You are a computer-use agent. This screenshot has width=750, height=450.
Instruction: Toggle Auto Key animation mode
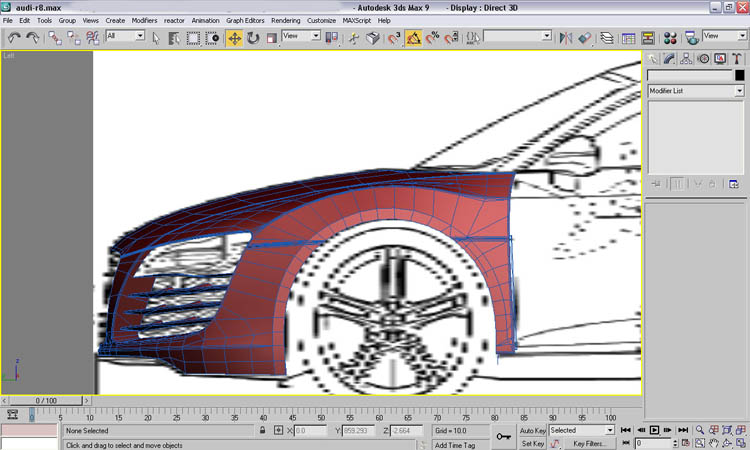pos(531,430)
